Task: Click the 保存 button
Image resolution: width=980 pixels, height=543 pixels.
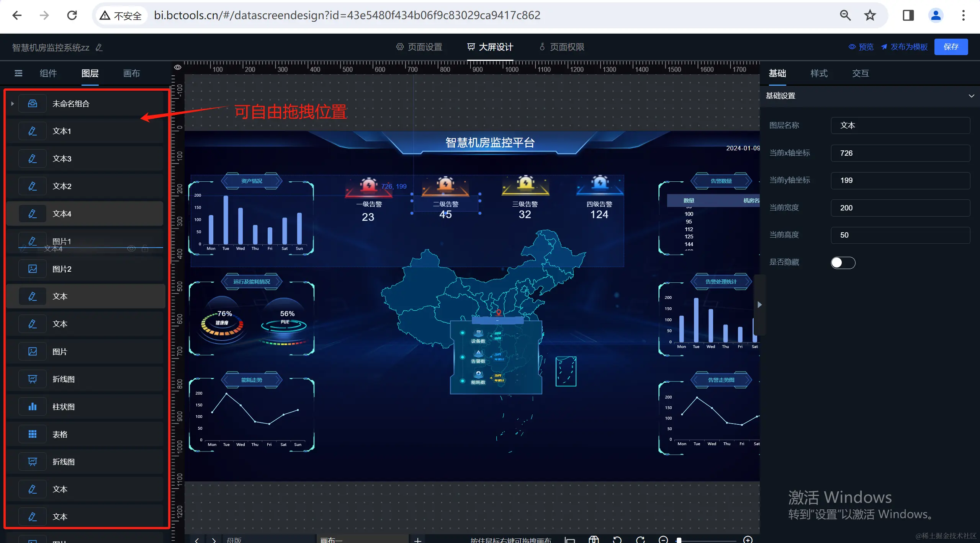Action: pyautogui.click(x=951, y=47)
